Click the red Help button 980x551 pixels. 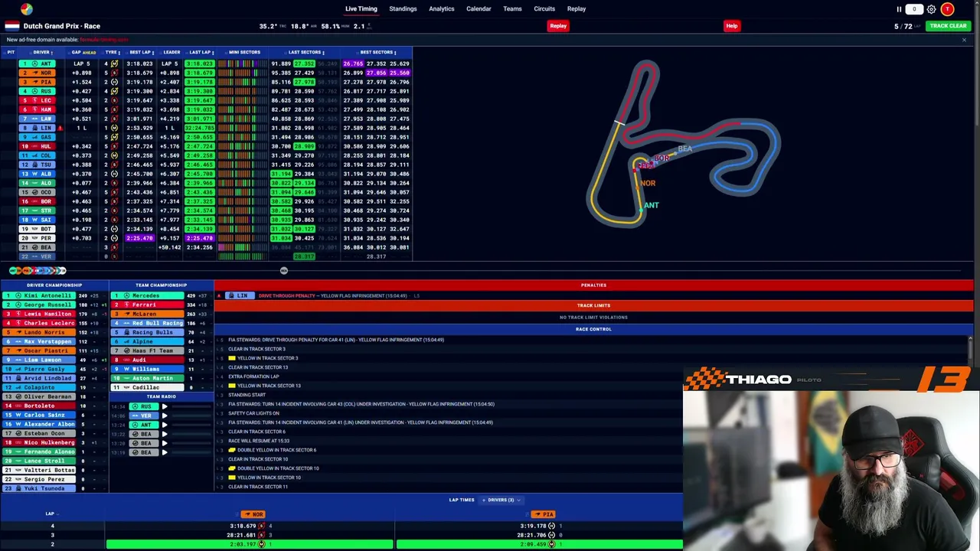point(732,26)
